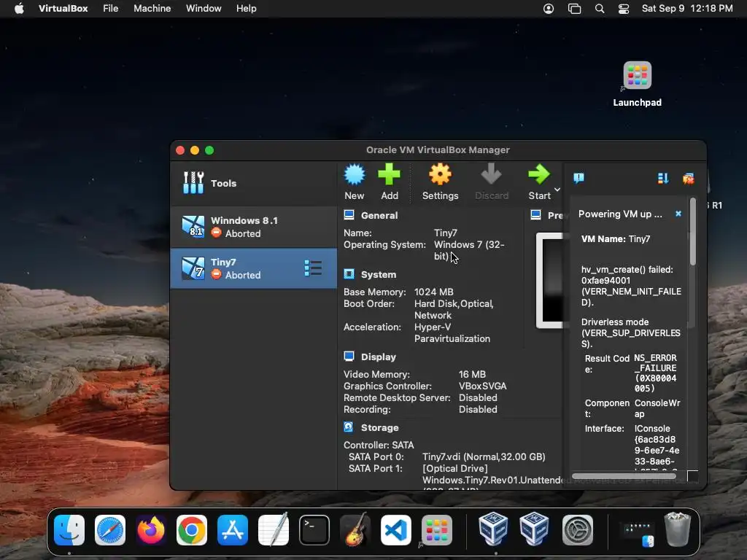
Task: Click the Spotlight search icon in menu bar
Action: (600, 9)
